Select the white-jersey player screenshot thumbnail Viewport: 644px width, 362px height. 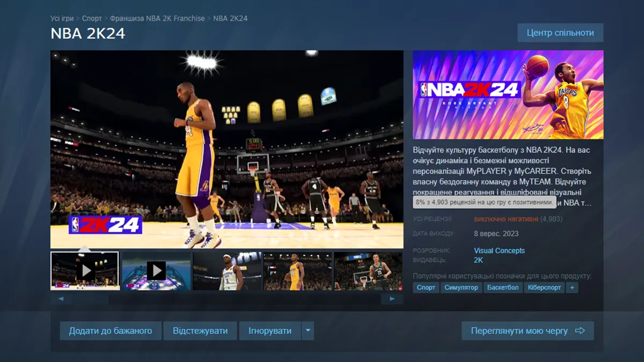pyautogui.click(x=228, y=271)
